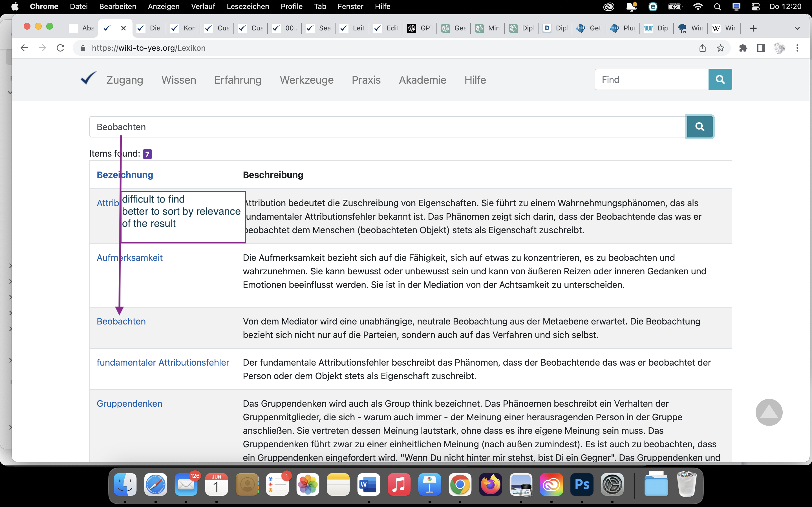The height and width of the screenshot is (507, 812).
Task: Open the Lesezeichen menu
Action: [x=248, y=6]
